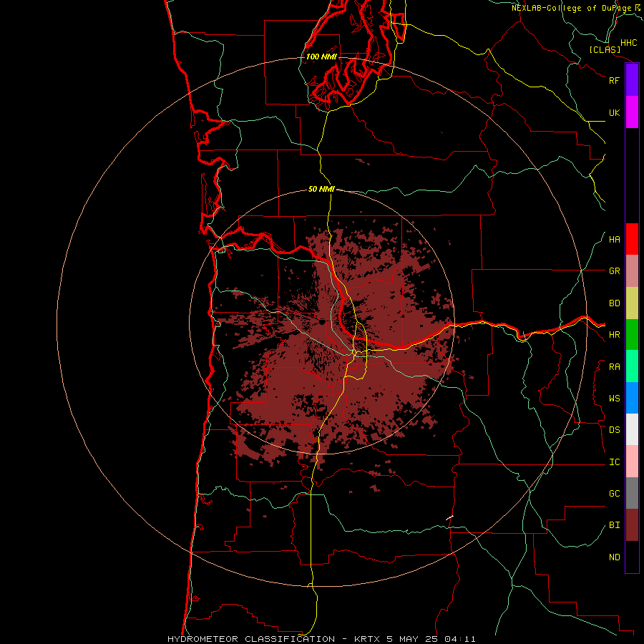Click the WS legend label
Image resolution: width=644 pixels, height=644 pixels.
[614, 399]
